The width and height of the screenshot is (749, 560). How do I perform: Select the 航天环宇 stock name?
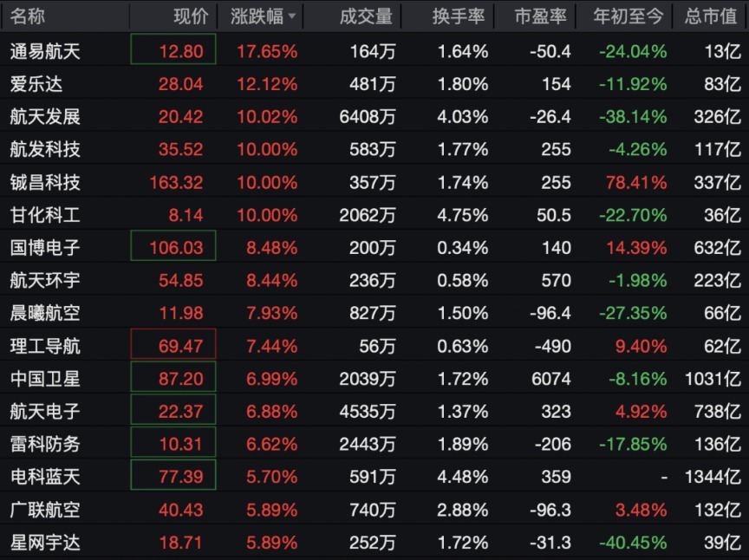coord(45,280)
